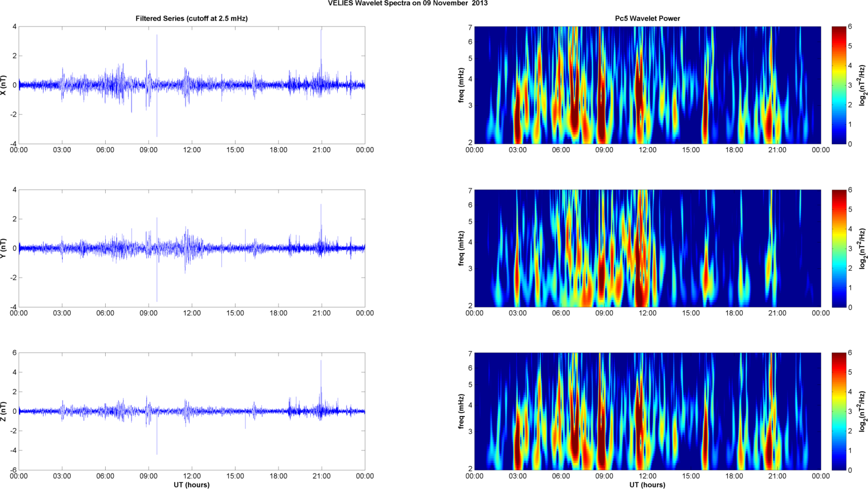Click the "X (nT)" axis label
This screenshot has width=868, height=489.
tap(4, 85)
